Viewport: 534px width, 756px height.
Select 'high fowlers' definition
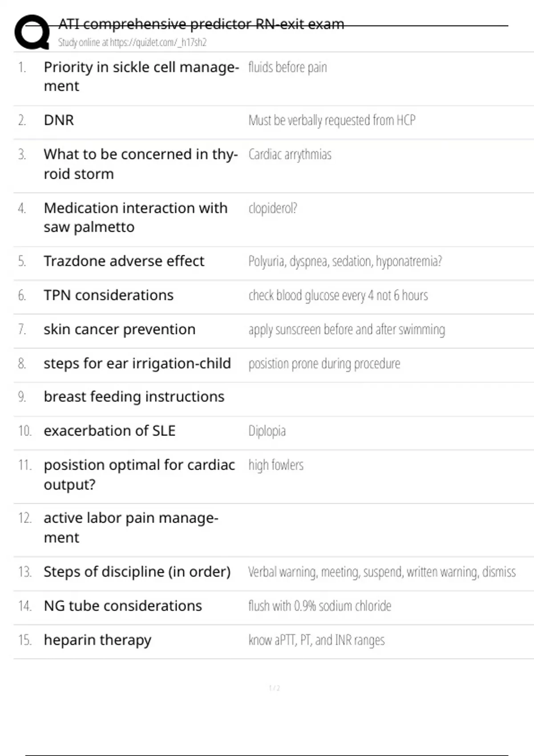tap(276, 465)
